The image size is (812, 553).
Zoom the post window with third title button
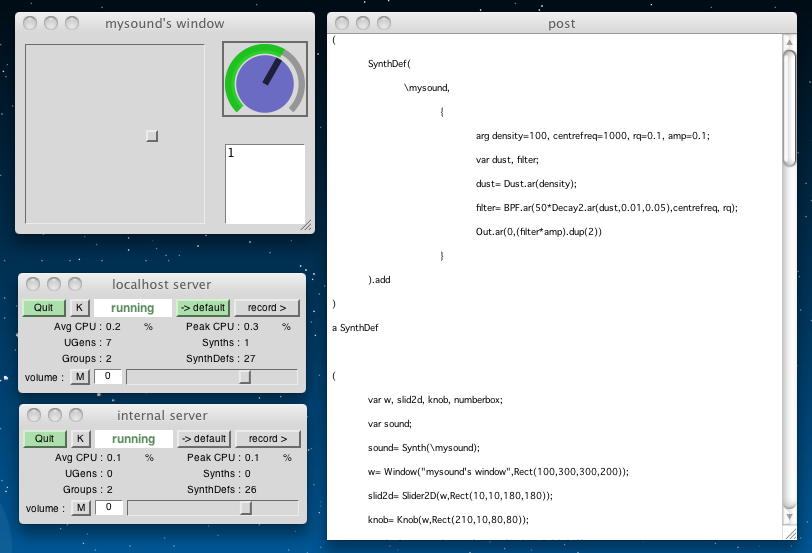point(384,23)
